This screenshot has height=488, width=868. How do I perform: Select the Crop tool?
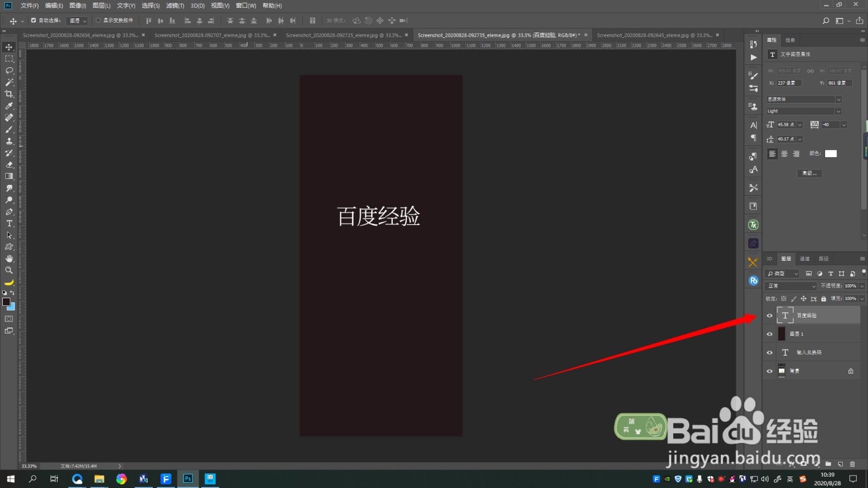(x=9, y=94)
